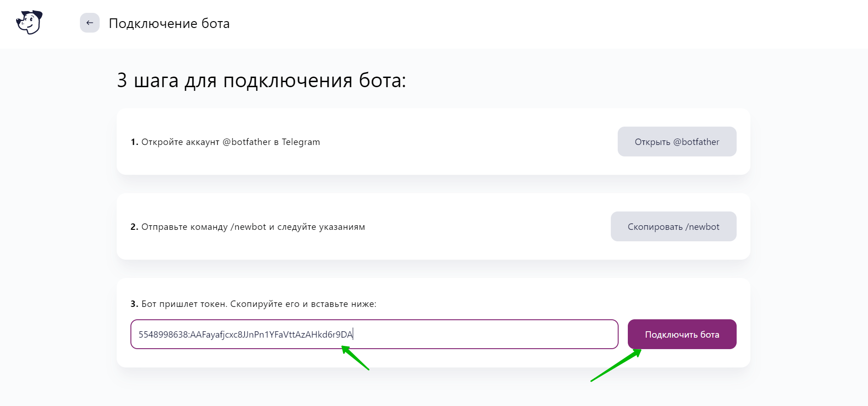Click "@botfather" in the step one instruction
Screen dimensions: 868x406
247,142
